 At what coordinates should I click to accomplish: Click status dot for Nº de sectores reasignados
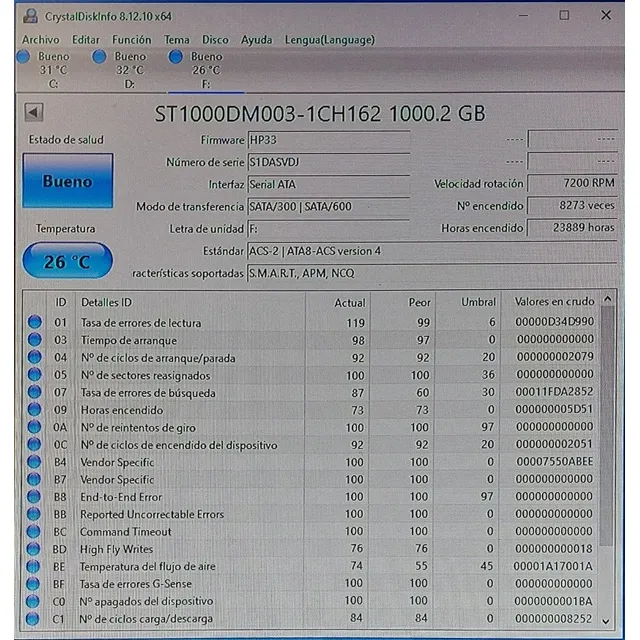tap(35, 374)
